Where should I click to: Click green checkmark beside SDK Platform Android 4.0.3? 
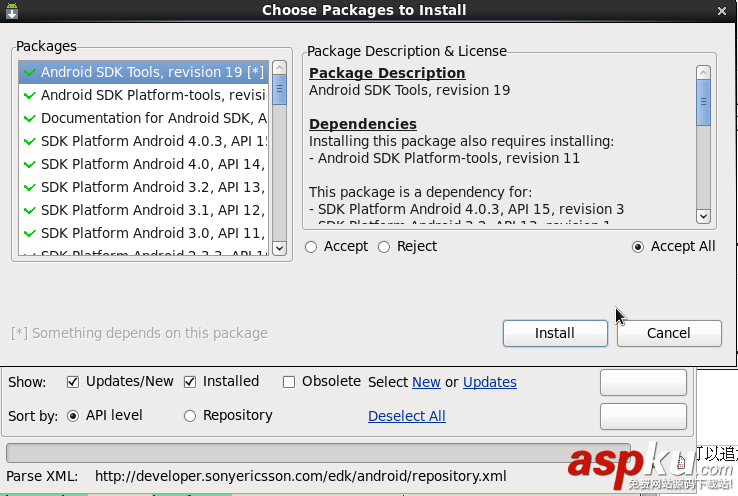click(x=30, y=142)
